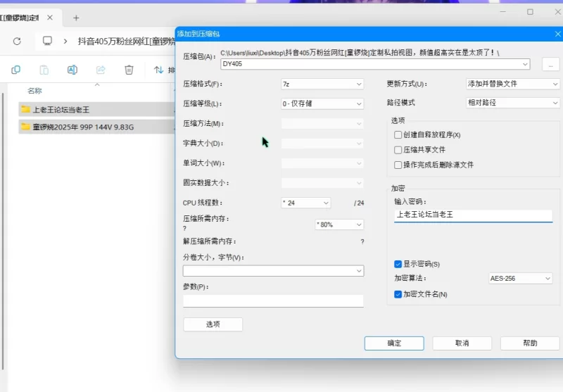Uncheck the 加密文件名 checkbox
The image size is (563, 392).
(398, 294)
